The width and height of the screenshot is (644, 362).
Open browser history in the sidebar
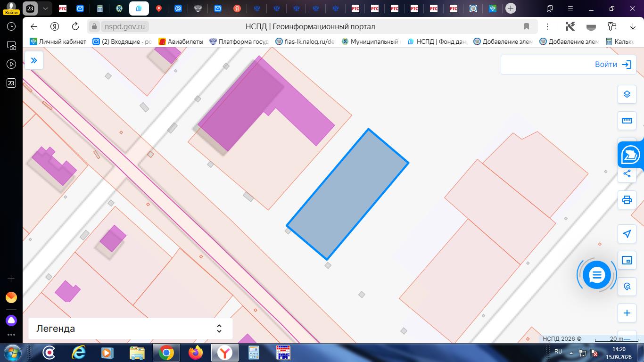pyautogui.click(x=11, y=26)
